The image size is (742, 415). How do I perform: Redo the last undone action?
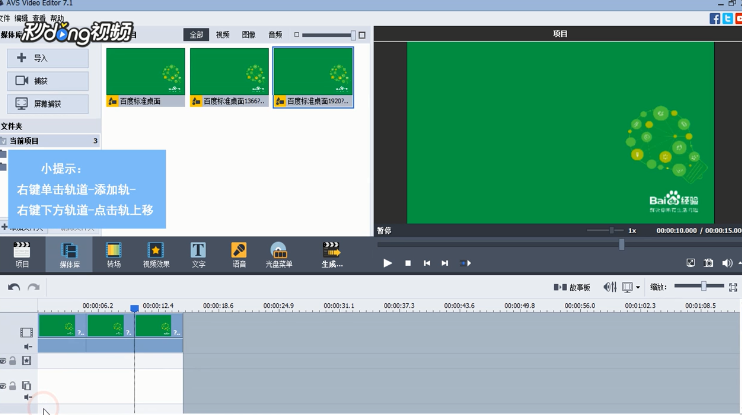pos(34,287)
